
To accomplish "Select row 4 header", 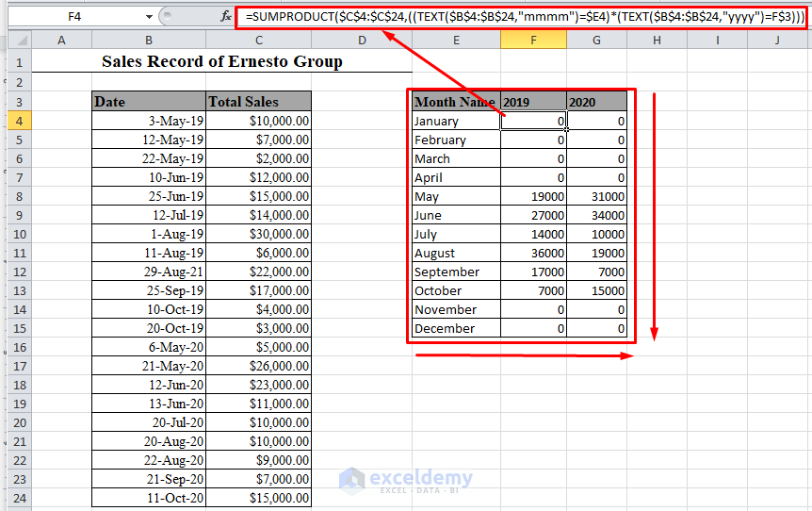I will (x=20, y=122).
